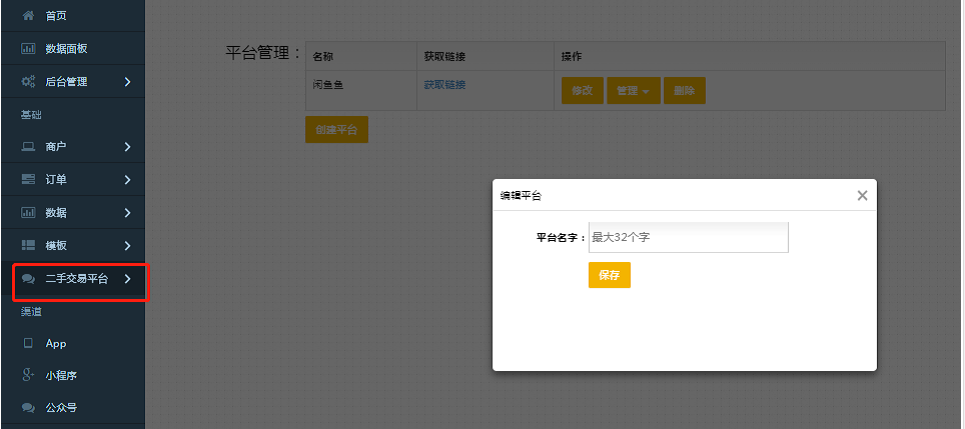Click the 创建平台 button
Screen dimensions: 965x429
pyautogui.click(x=336, y=130)
